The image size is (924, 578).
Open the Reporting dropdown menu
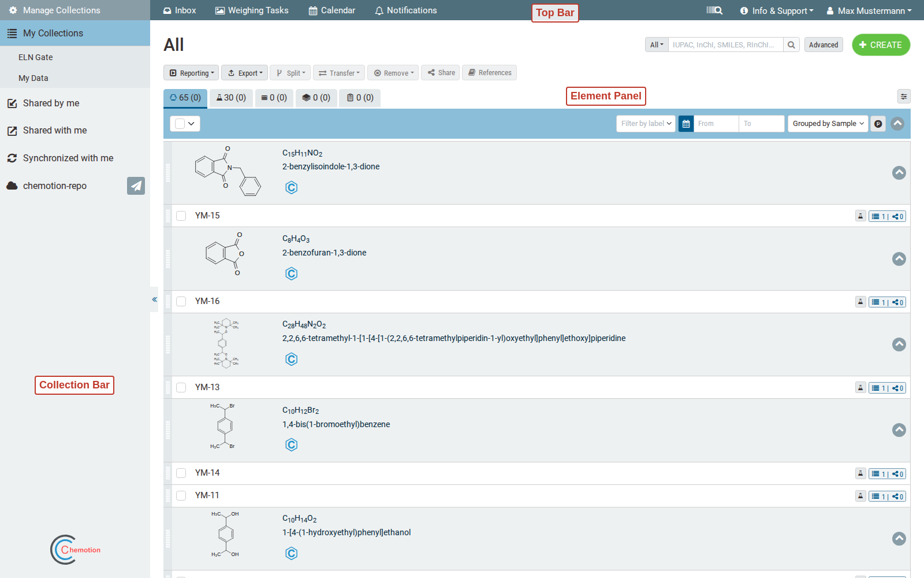point(191,73)
